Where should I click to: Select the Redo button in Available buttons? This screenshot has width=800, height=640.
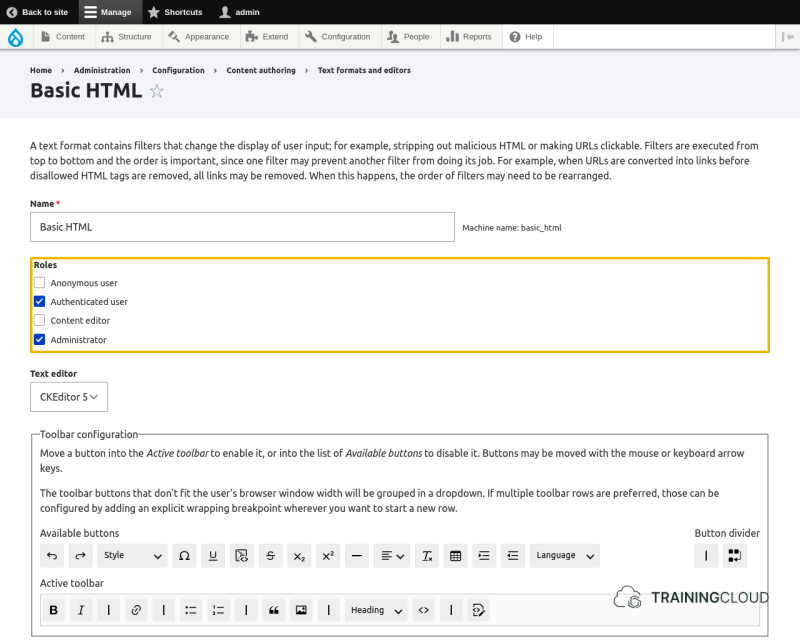tap(81, 555)
